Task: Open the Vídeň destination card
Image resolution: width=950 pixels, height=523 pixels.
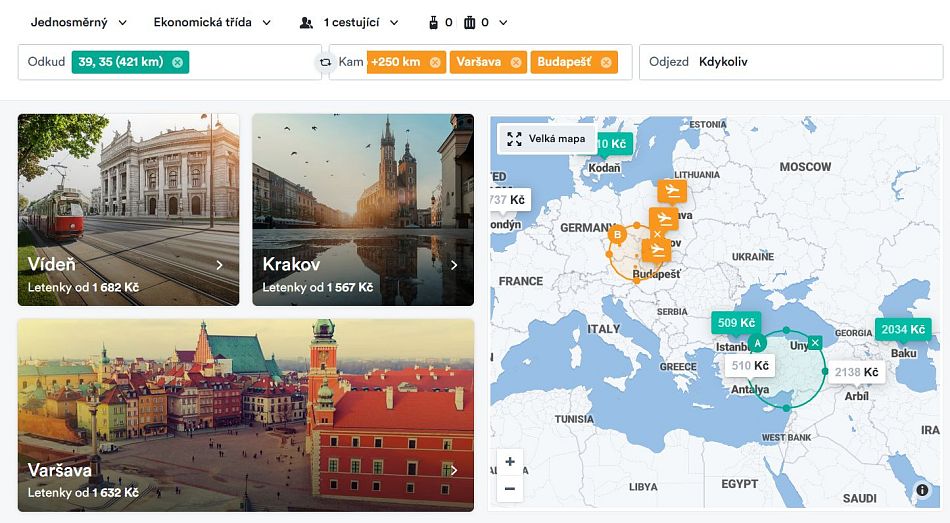Action: click(128, 209)
